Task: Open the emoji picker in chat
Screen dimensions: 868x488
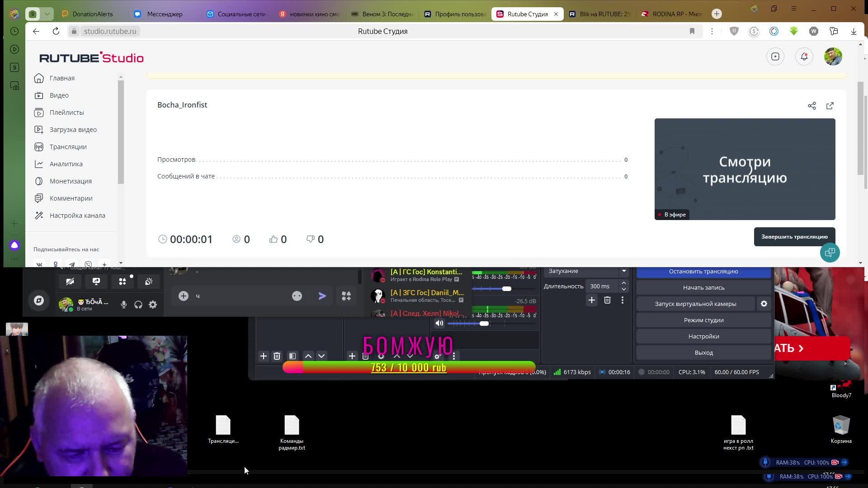Action: tap(297, 296)
